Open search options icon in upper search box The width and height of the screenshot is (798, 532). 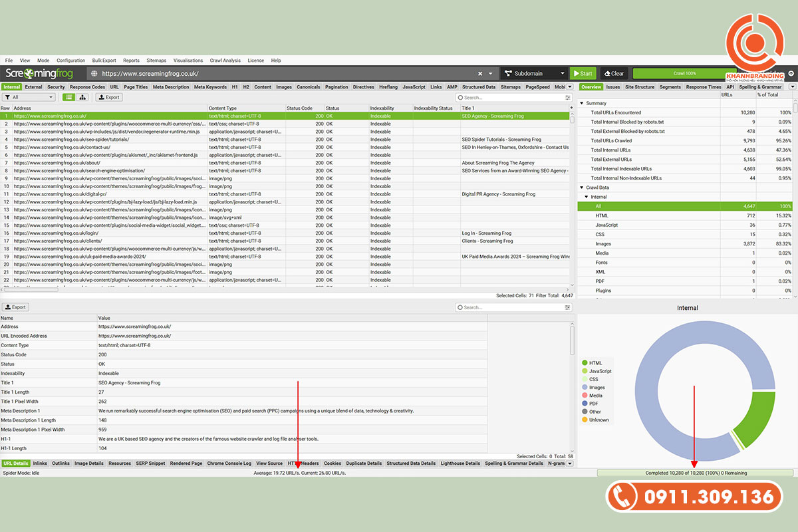click(568, 97)
